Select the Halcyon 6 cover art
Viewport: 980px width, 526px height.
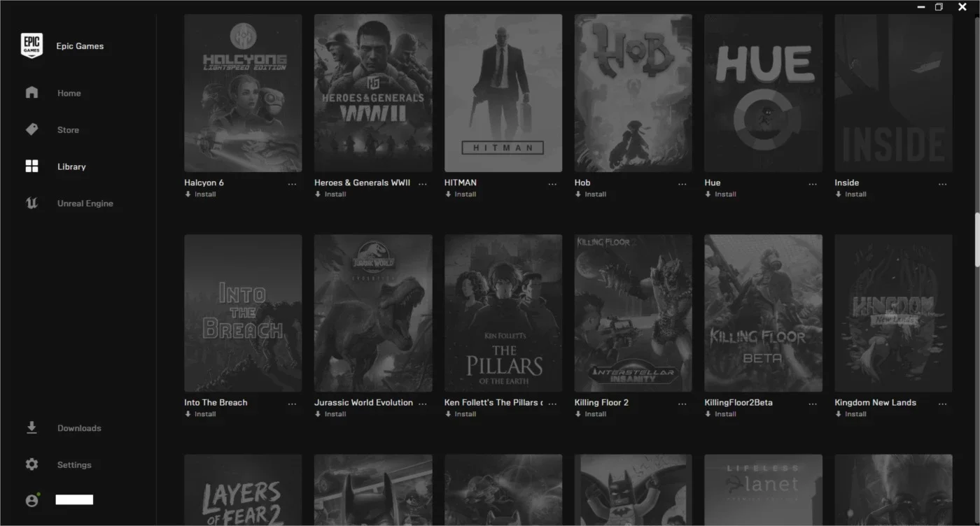[x=243, y=93]
